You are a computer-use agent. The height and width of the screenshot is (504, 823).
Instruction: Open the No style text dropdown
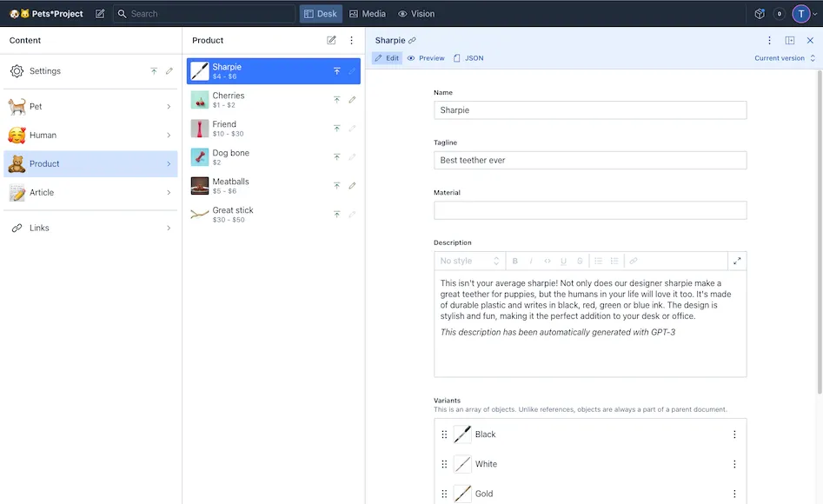click(469, 261)
